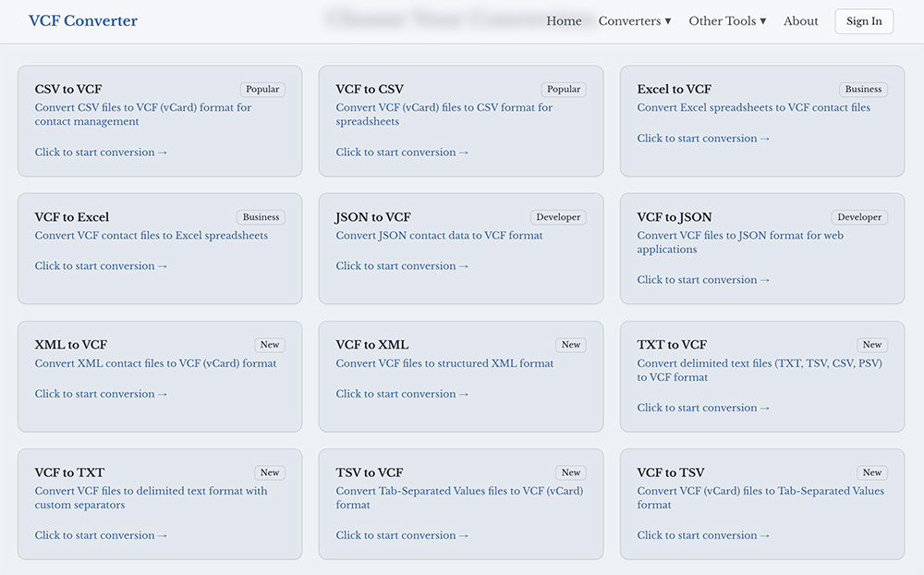Open the About page

pyautogui.click(x=800, y=21)
